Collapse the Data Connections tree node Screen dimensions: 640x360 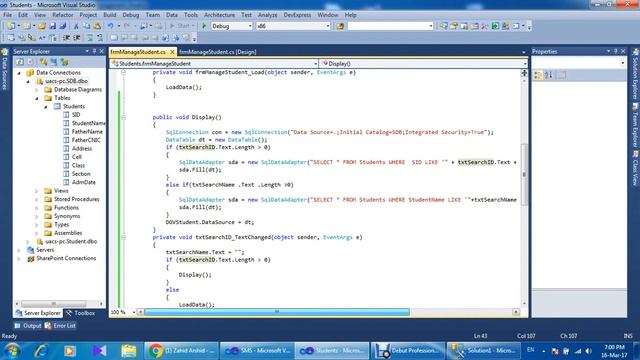[19, 73]
